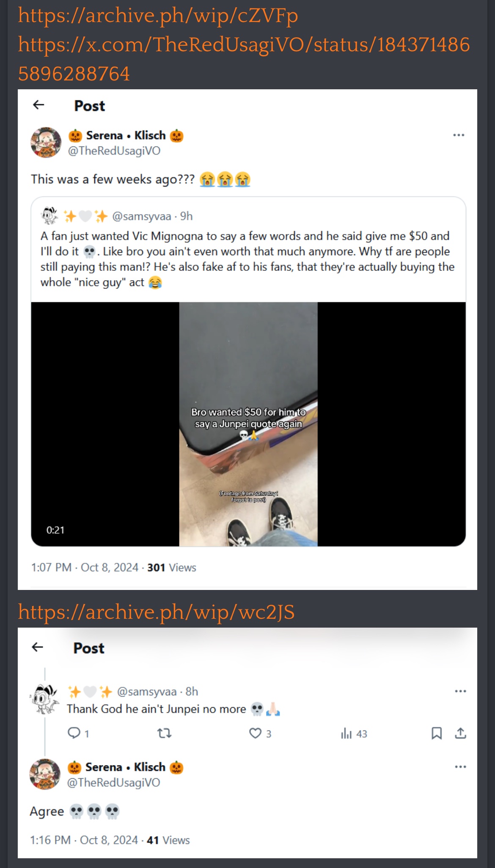495x868 pixels.
Task: Click repost icon on samsyvaa's reply
Action: pyautogui.click(x=165, y=733)
